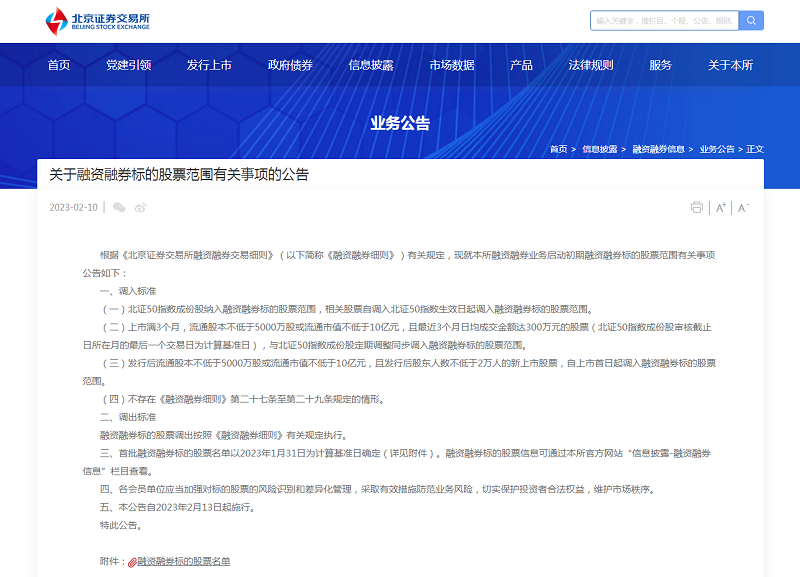The image size is (800, 577).
Task: Open the 发行上市 navigation menu
Action: [209, 65]
